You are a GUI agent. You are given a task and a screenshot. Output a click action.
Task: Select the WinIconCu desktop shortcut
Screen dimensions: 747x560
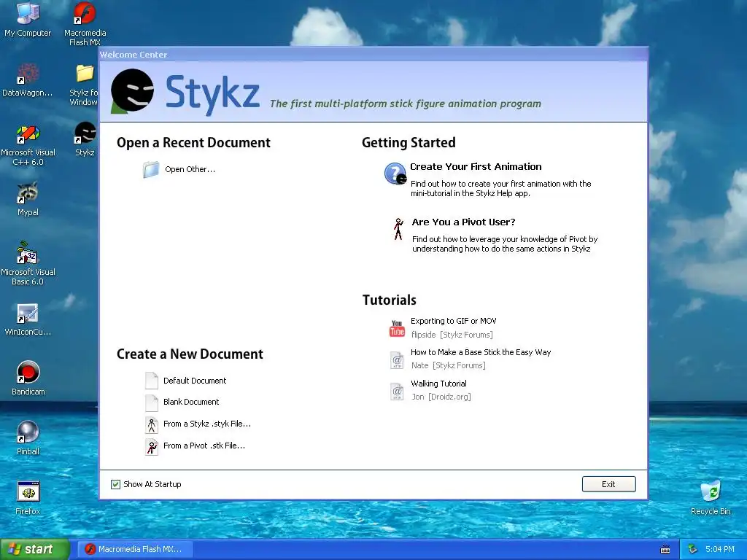pos(28,314)
